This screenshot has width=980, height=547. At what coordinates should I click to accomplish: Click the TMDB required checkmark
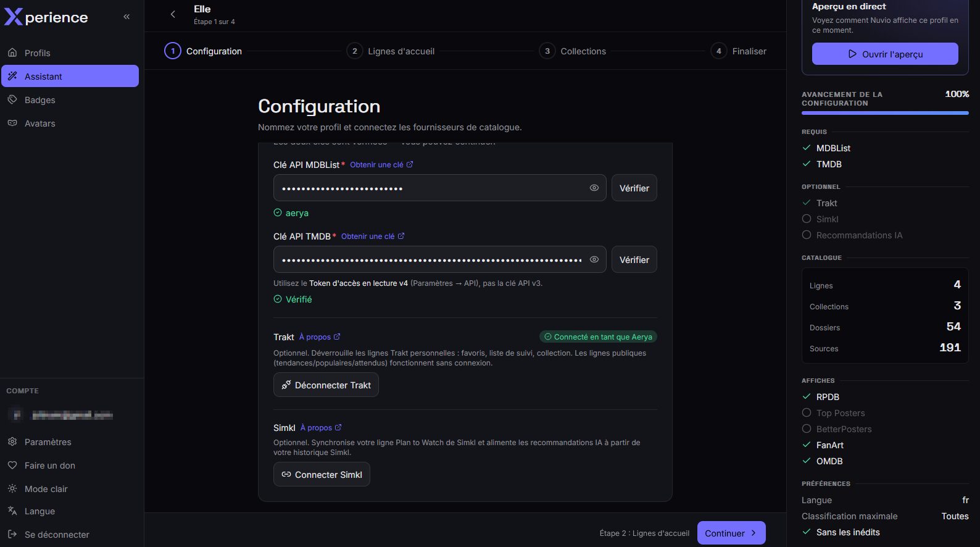(807, 164)
